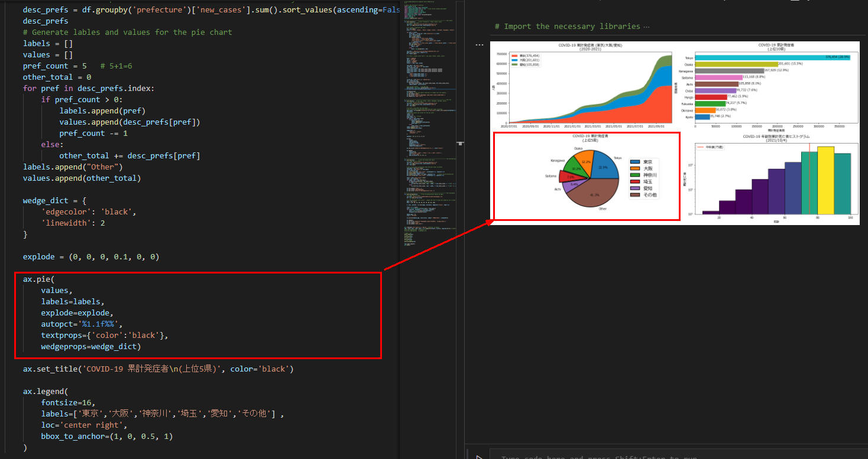
Task: Click the "explode = (0, 0, 0, 0.1, 0, 0)" line
Action: pyautogui.click(x=91, y=257)
